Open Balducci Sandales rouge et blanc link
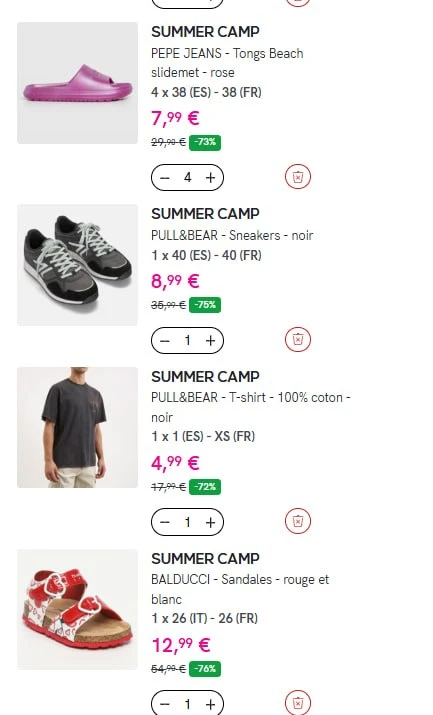Image resolution: width=433 pixels, height=715 pixels. click(240, 589)
